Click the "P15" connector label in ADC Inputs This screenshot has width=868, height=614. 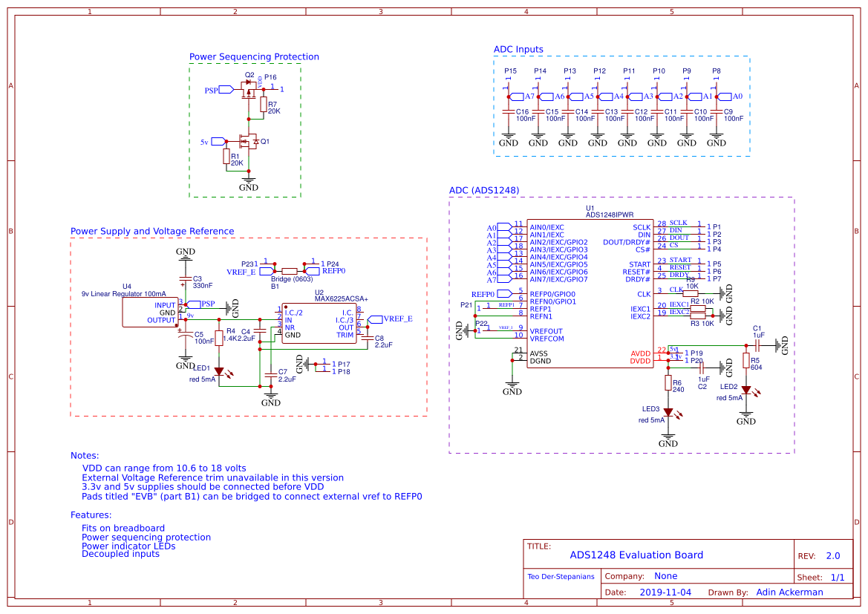[x=510, y=71]
